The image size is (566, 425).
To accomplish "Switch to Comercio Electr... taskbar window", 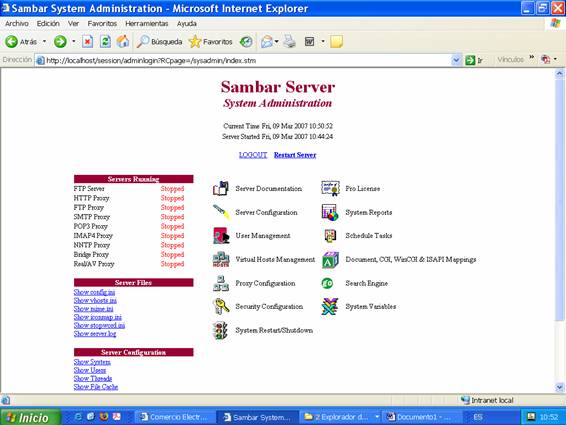I will tap(174, 417).
